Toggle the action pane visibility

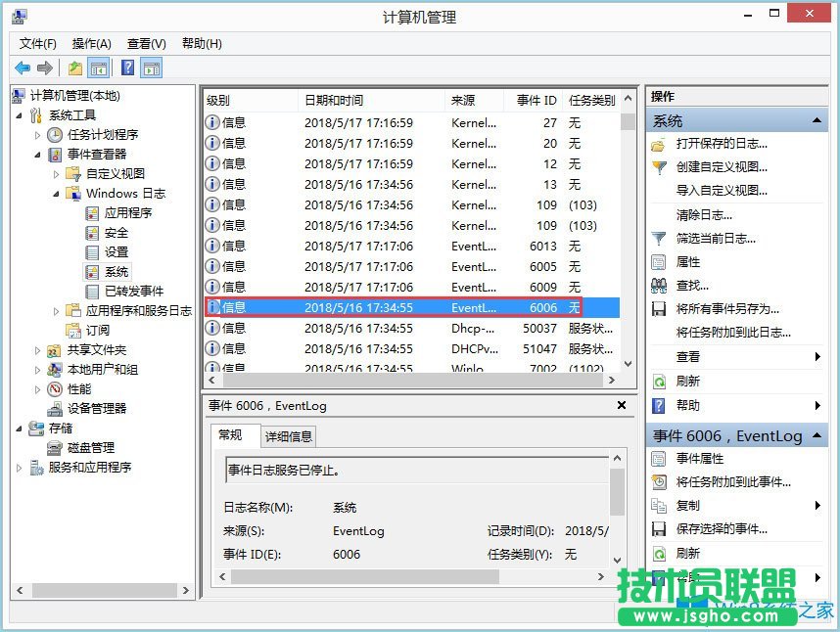[x=149, y=67]
